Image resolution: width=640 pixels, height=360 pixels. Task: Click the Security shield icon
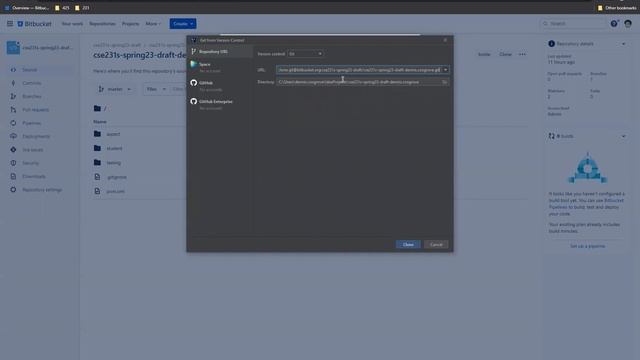[13, 163]
